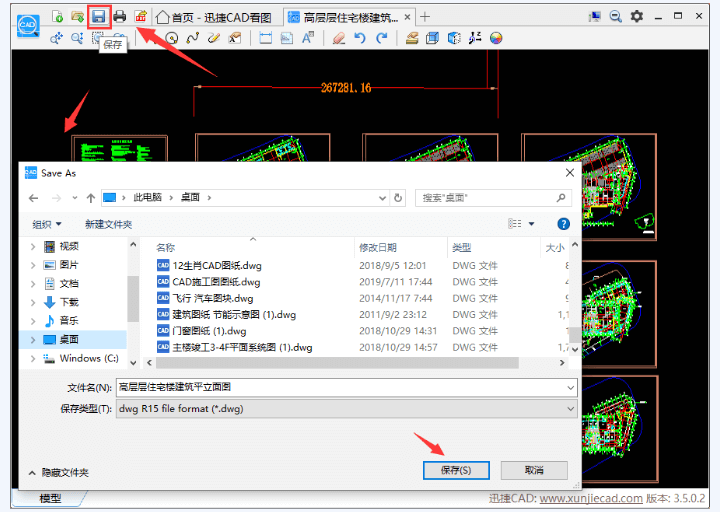Click the 保存(S) button
This screenshot has height=512, width=720.
point(456,470)
